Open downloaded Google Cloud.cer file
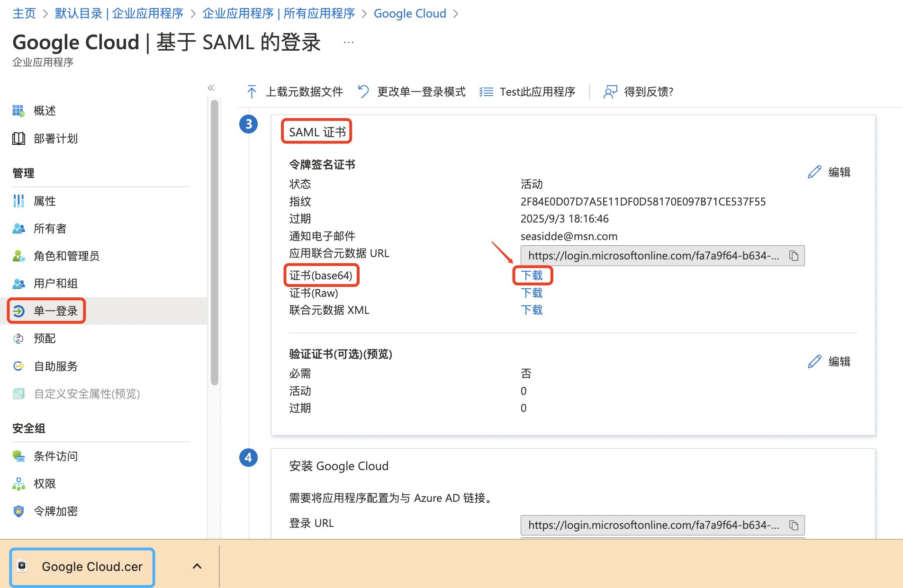903x588 pixels. tap(82, 567)
